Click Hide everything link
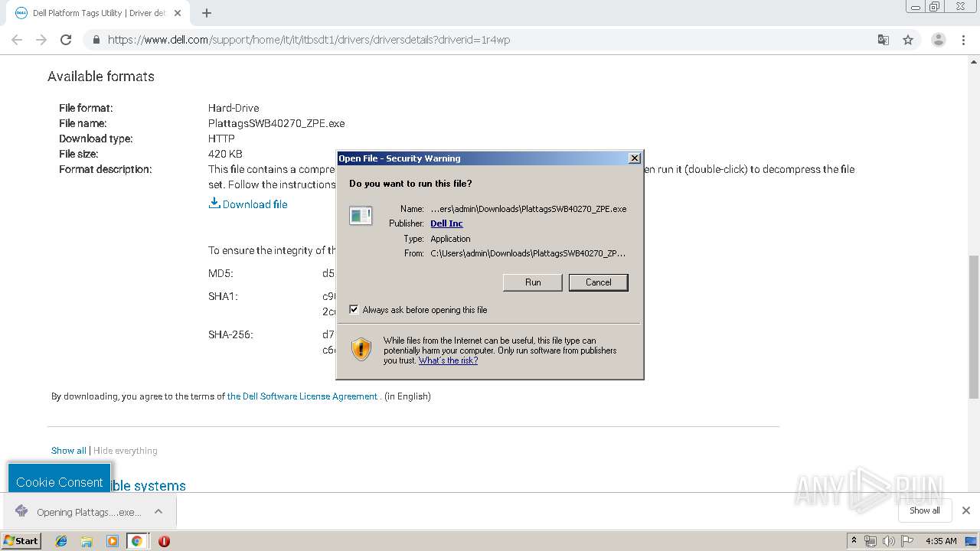This screenshot has height=551, width=980. 126,451
